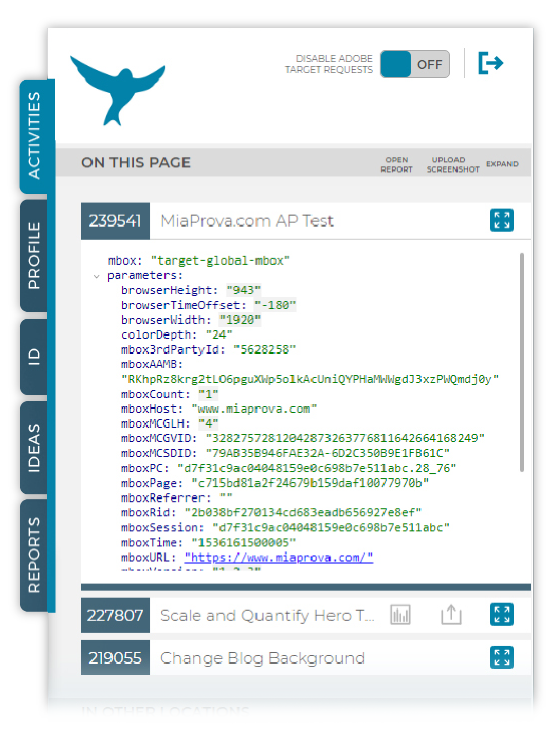Select MiaProva.com AP Test activity title
The height and width of the screenshot is (748, 560).
tap(247, 221)
